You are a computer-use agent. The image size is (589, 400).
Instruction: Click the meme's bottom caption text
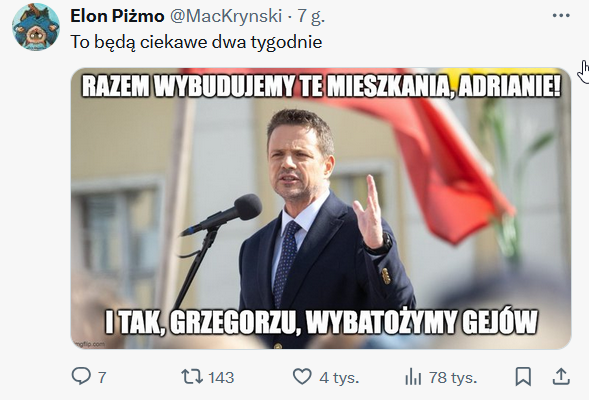pyautogui.click(x=321, y=322)
